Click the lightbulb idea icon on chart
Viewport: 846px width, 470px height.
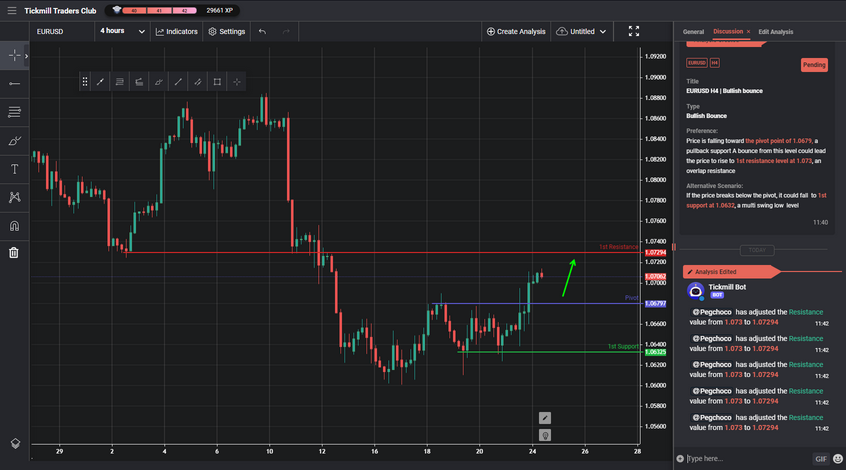(545, 435)
